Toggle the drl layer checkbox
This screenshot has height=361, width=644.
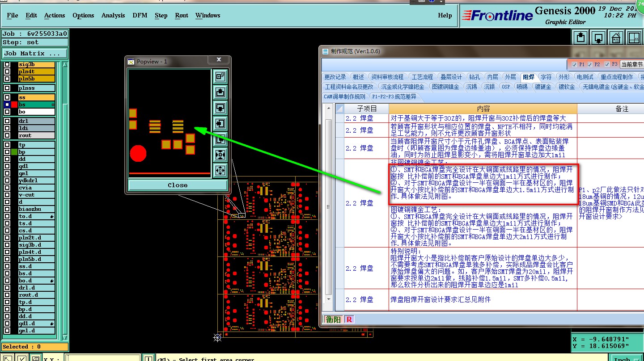click(x=7, y=121)
